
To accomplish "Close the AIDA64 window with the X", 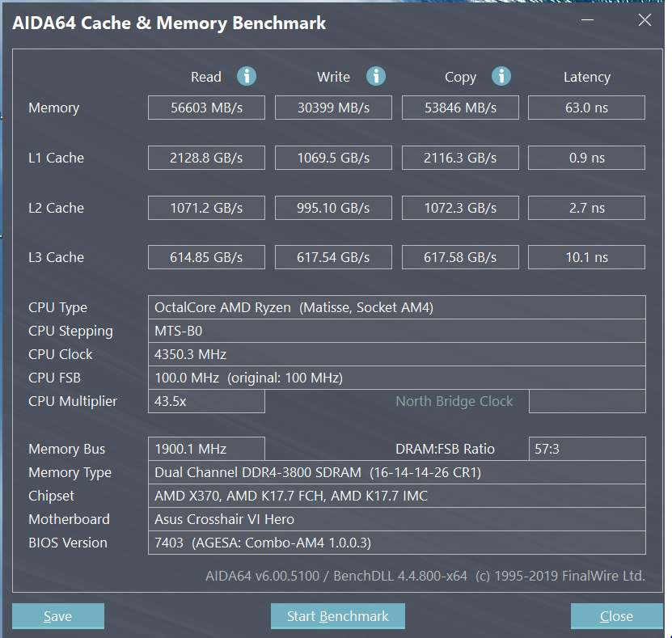I will coord(645,19).
